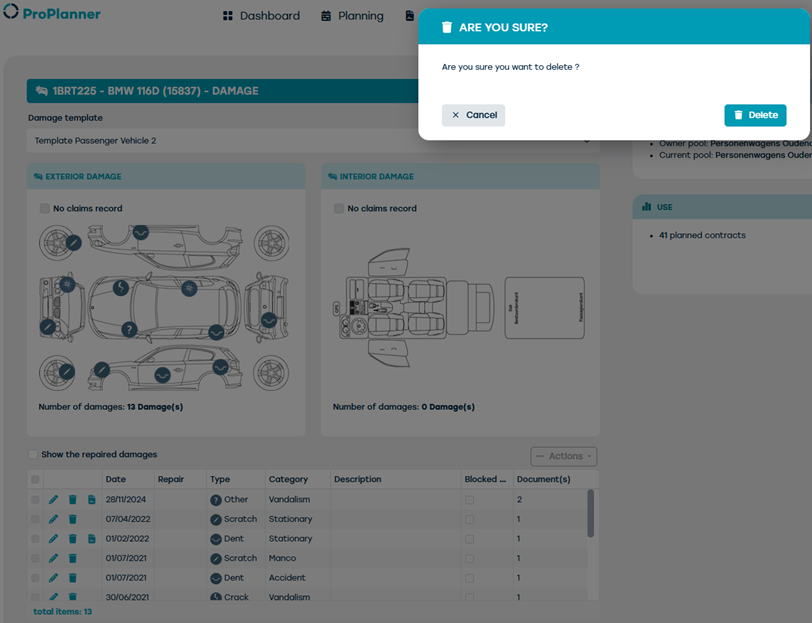Open the document icon in 01/02/2022 row
The height and width of the screenshot is (623, 812).
(x=92, y=539)
